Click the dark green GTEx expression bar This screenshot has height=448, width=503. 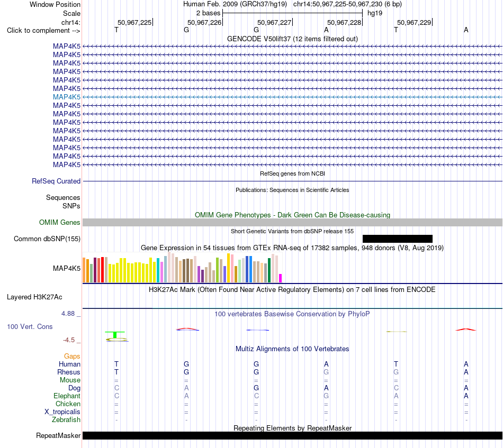(x=269, y=270)
